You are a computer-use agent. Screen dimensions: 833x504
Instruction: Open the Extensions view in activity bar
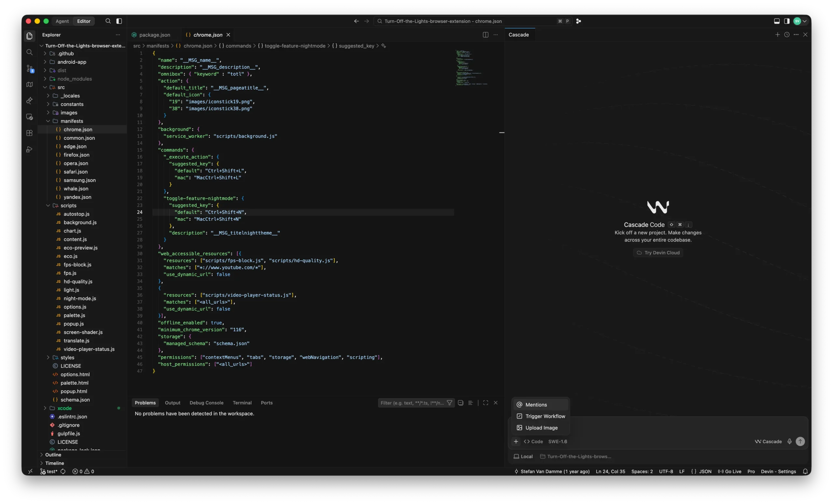[x=29, y=133]
